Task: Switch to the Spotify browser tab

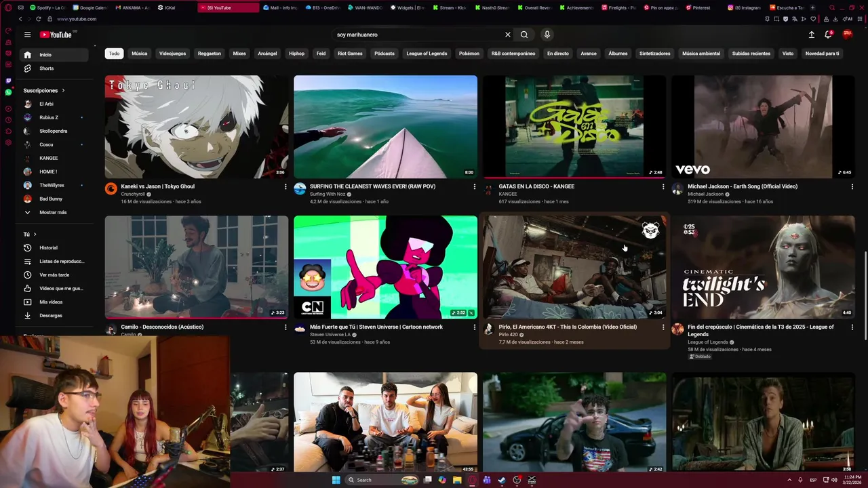Action: pos(47,7)
